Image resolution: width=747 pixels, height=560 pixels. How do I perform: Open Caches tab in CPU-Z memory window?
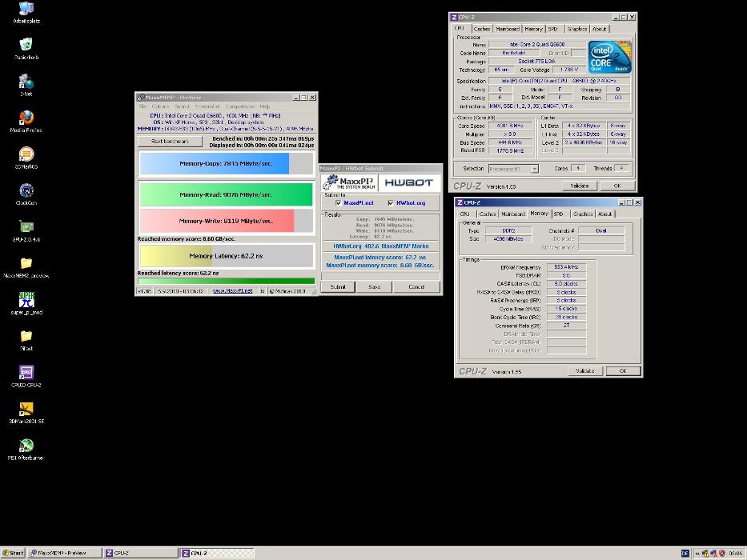click(488, 214)
